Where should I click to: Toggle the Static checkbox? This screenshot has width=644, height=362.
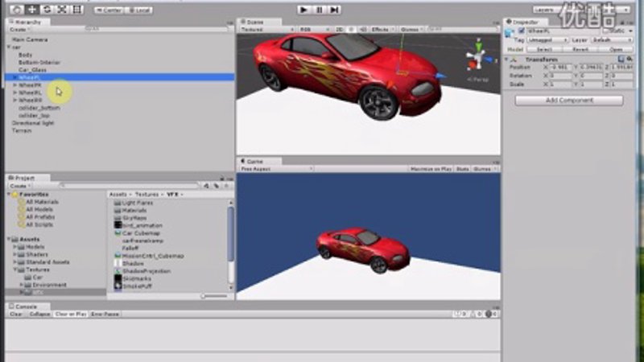(605, 31)
